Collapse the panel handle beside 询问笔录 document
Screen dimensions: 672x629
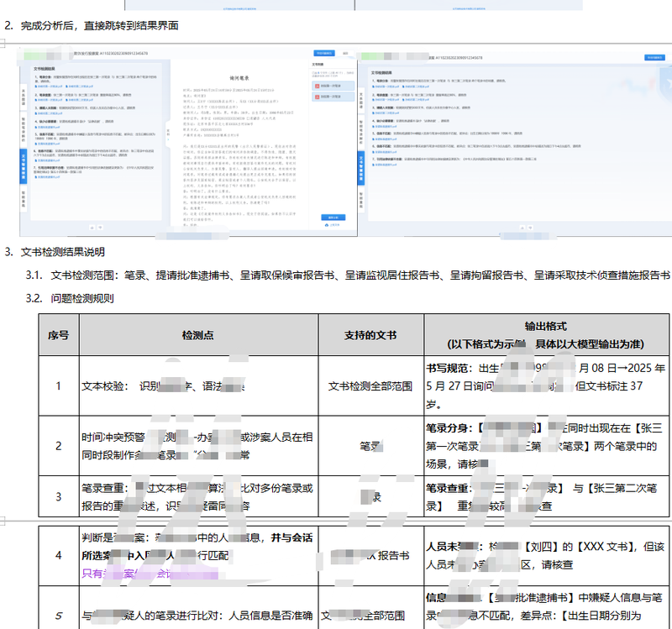[x=167, y=133]
